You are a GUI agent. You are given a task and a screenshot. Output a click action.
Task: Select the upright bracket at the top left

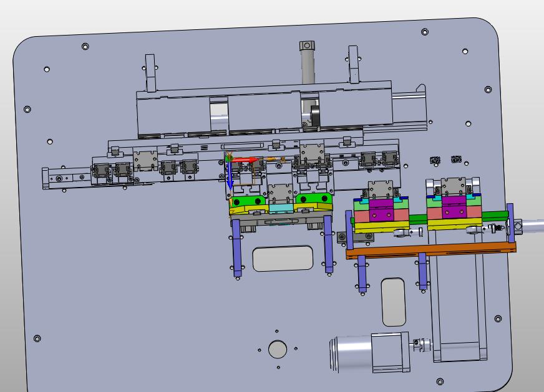pos(150,73)
